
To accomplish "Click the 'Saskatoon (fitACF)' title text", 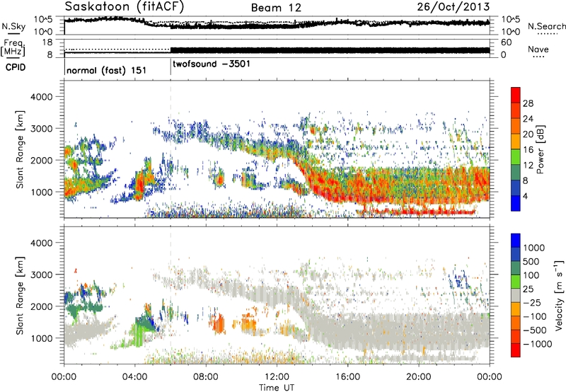I will tap(125, 6).
